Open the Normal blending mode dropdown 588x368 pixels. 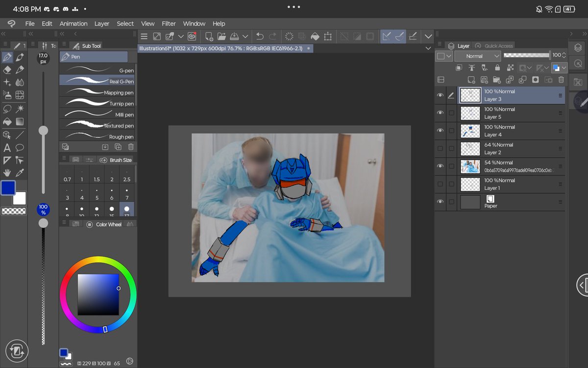pos(477,56)
